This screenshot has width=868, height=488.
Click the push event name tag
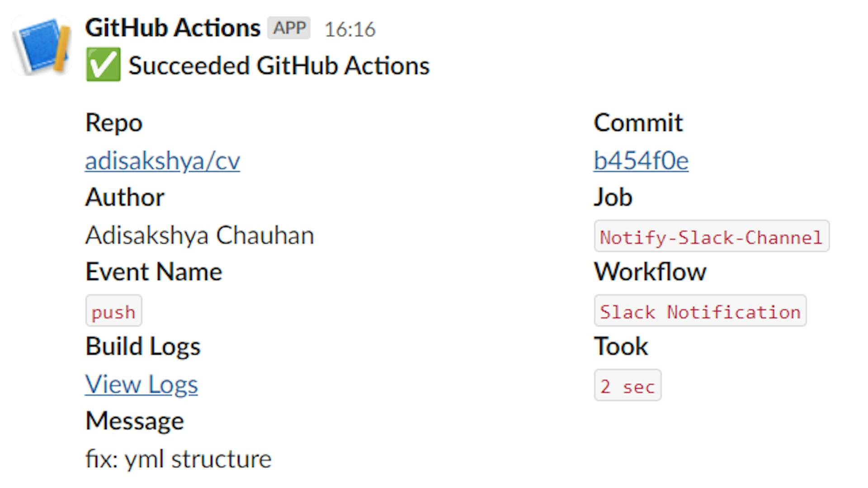(x=113, y=311)
